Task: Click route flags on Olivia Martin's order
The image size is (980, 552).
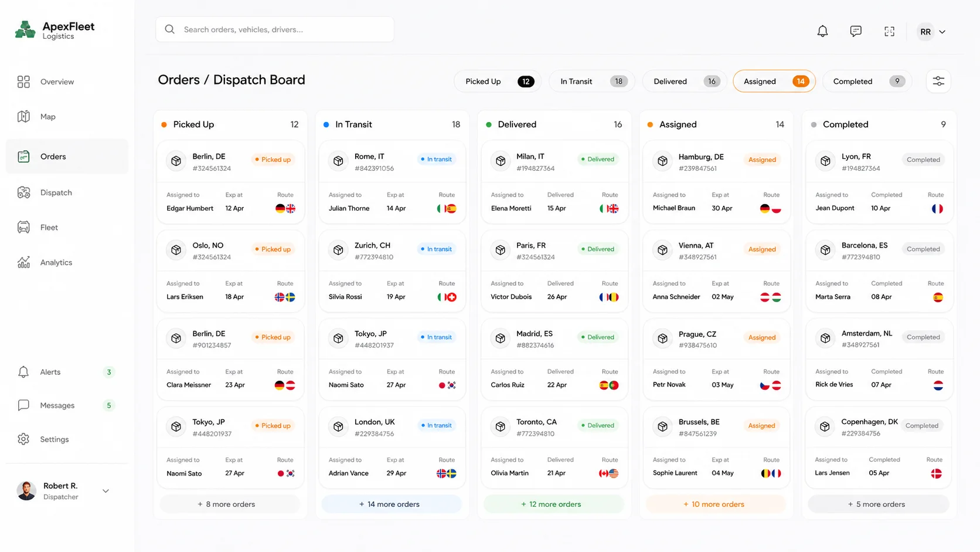Action: pos(608,473)
